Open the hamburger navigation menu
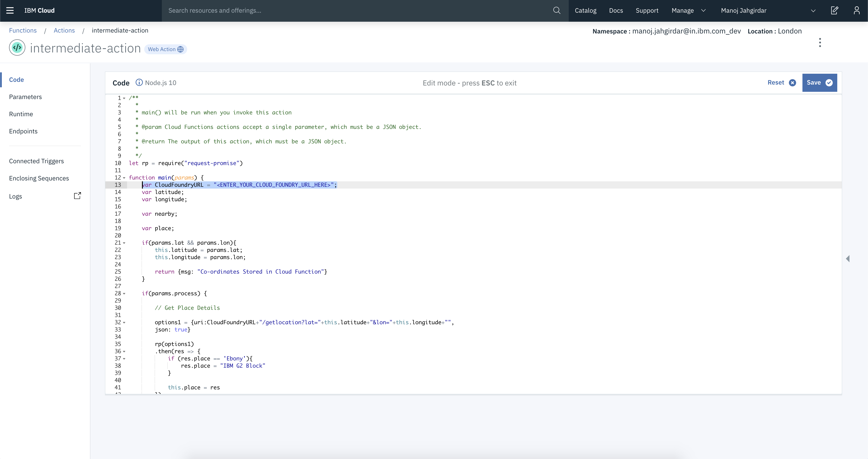Image resolution: width=868 pixels, height=459 pixels. point(10,10)
